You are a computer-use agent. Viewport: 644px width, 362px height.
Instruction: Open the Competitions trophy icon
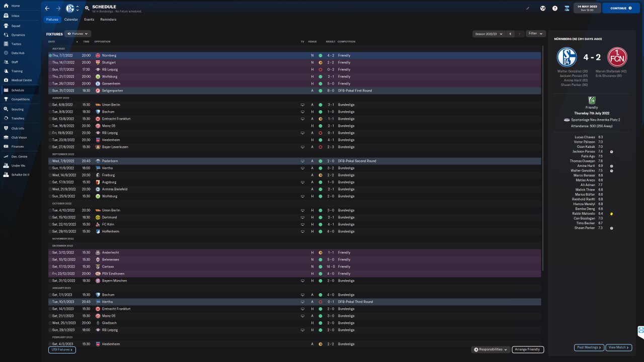click(6, 99)
